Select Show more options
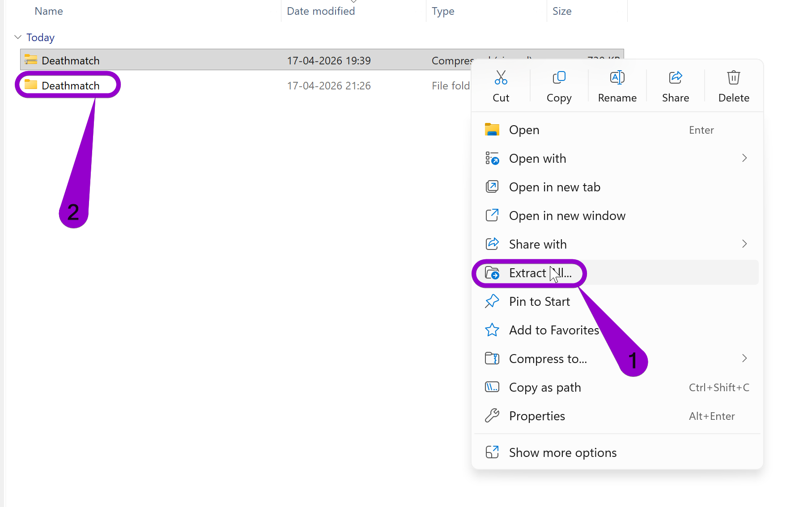The image size is (812, 507). pos(562,452)
